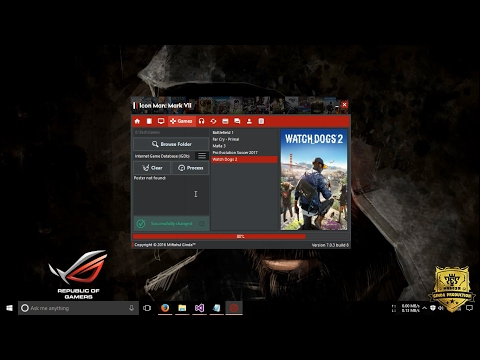The width and height of the screenshot is (480, 360).
Task: Open Firefox from the taskbar
Action: [165, 308]
